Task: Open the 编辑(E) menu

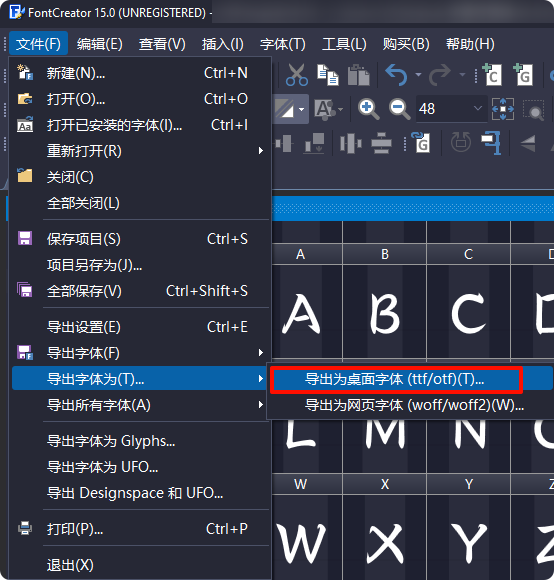Action: 99,44
